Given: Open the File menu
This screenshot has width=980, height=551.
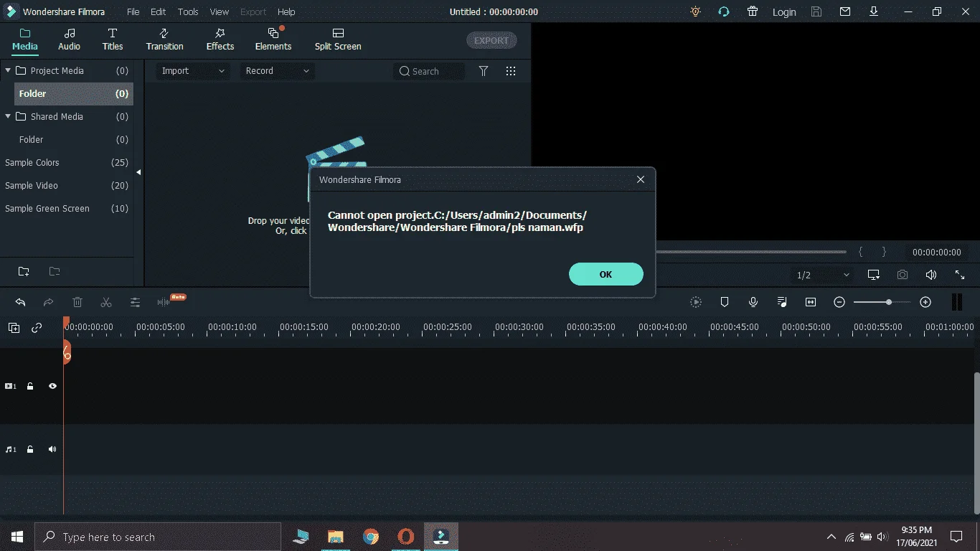Looking at the screenshot, I should tap(133, 11).
